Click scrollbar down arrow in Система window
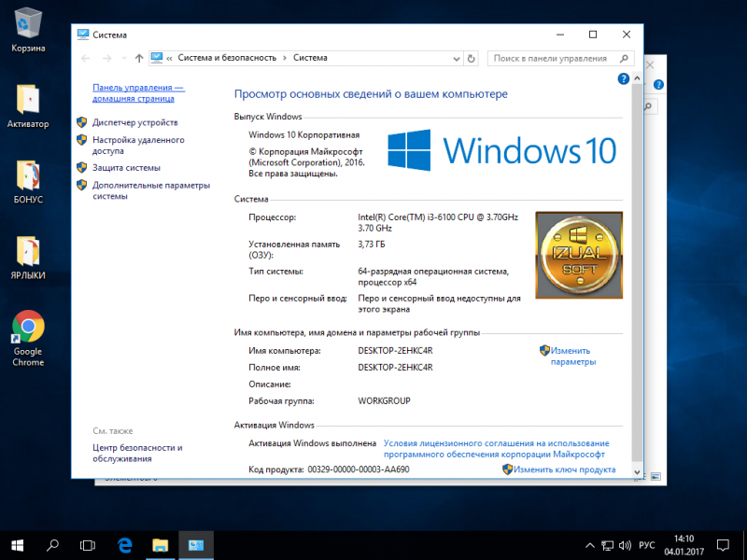Image resolution: width=747 pixels, height=560 pixels. [637, 472]
